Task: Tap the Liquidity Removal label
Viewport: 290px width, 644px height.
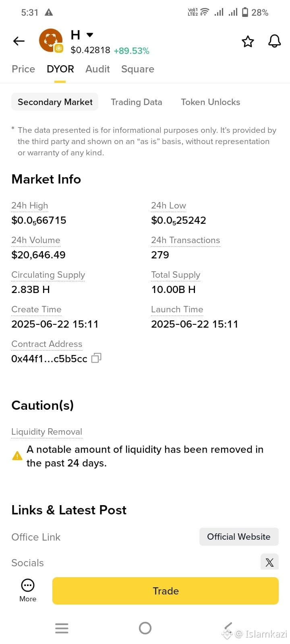Action: 47,432
